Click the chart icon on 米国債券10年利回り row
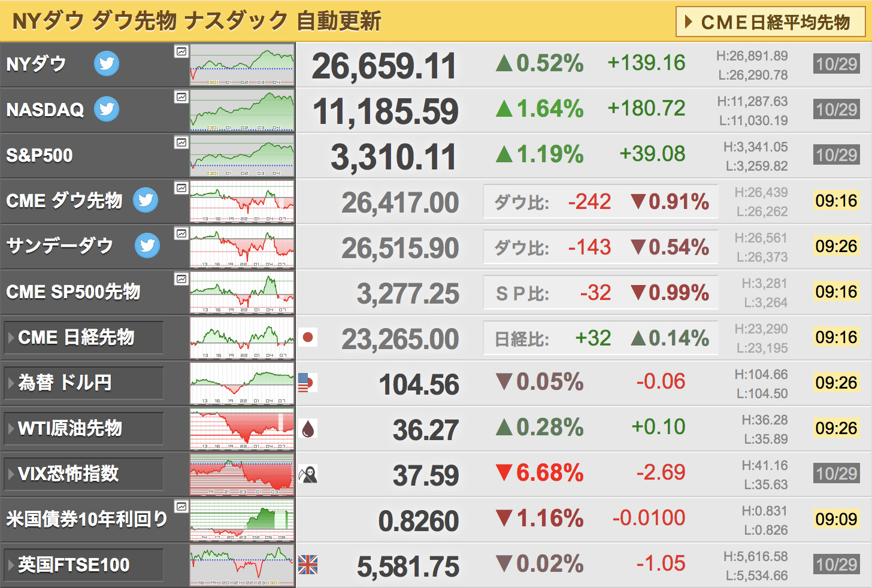 pos(181,507)
